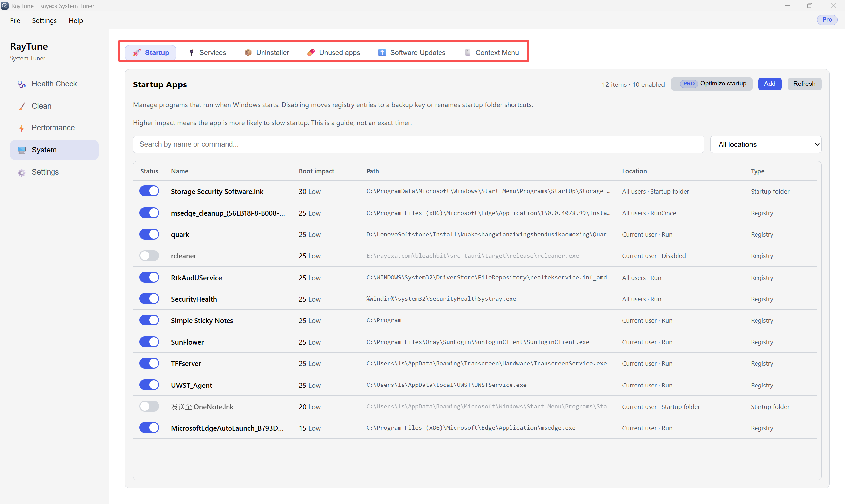Click the TFFserver entry name
845x504 pixels.
pos(186,364)
